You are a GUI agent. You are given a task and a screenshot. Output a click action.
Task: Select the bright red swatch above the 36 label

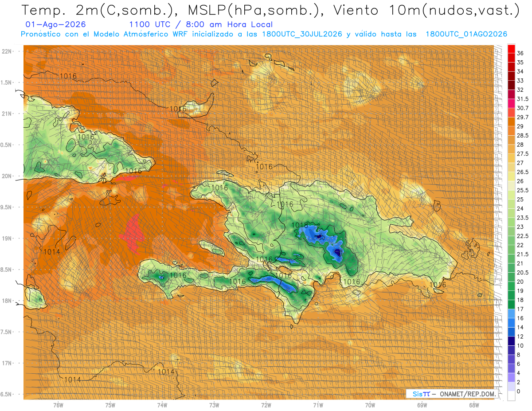(511, 49)
